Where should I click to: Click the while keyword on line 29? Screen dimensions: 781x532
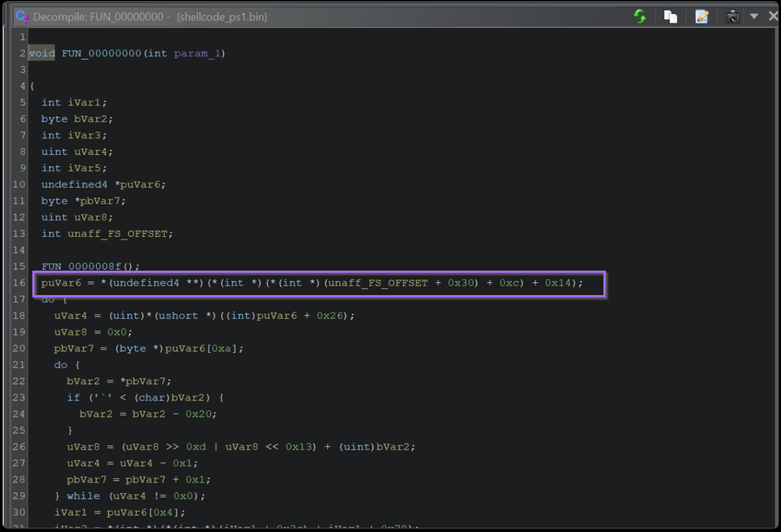point(83,496)
